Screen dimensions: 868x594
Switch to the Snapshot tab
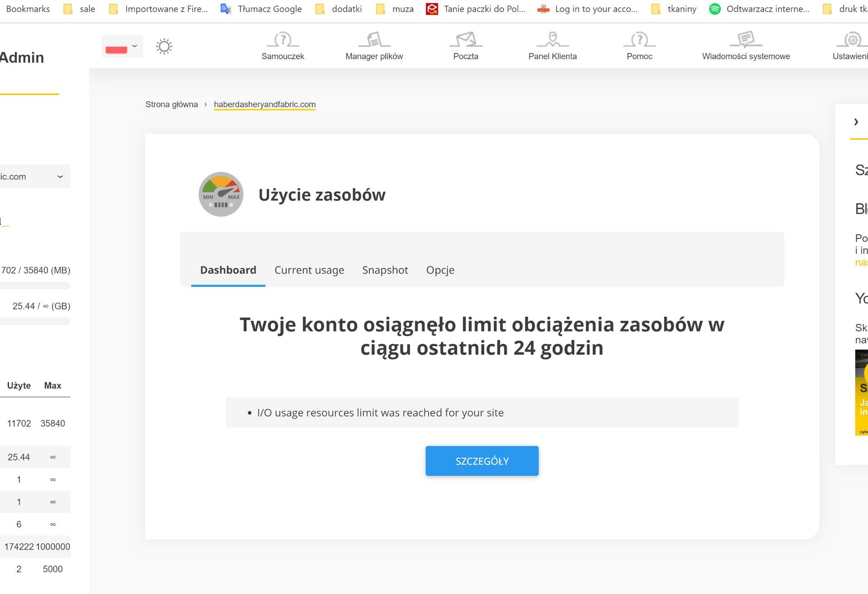385,270
